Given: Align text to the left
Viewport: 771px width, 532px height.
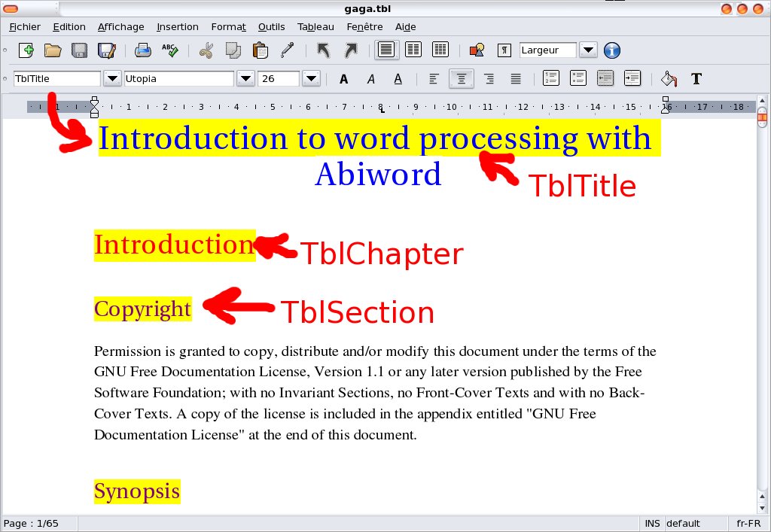Looking at the screenshot, I should (434, 78).
